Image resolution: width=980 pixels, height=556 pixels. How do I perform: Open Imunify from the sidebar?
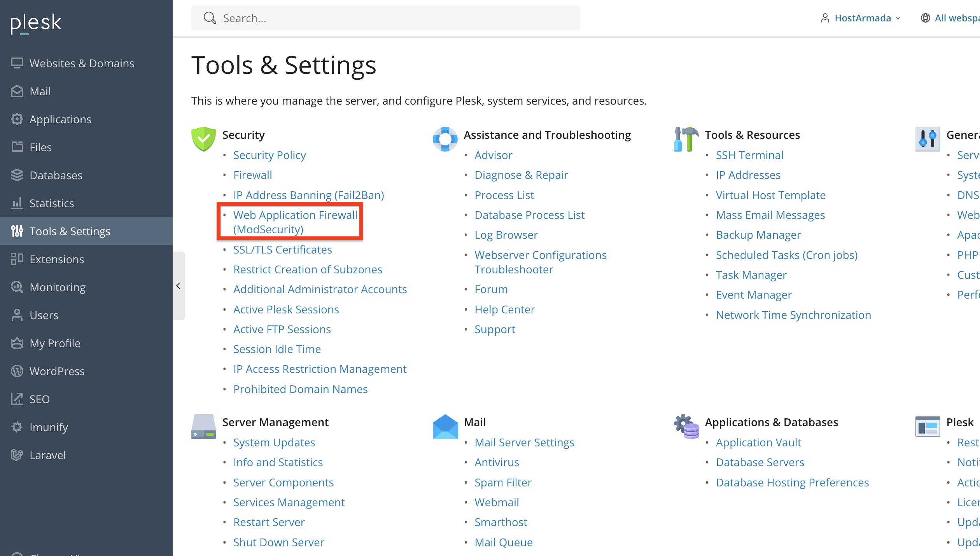(48, 427)
